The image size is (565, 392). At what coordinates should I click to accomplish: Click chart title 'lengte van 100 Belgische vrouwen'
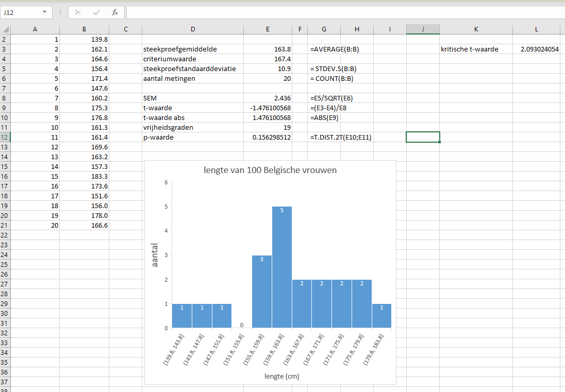(271, 171)
